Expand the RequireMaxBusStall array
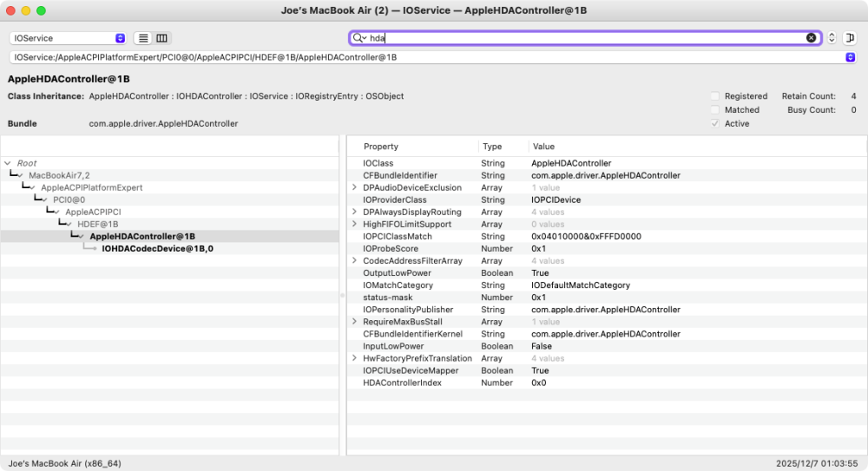 tap(354, 322)
